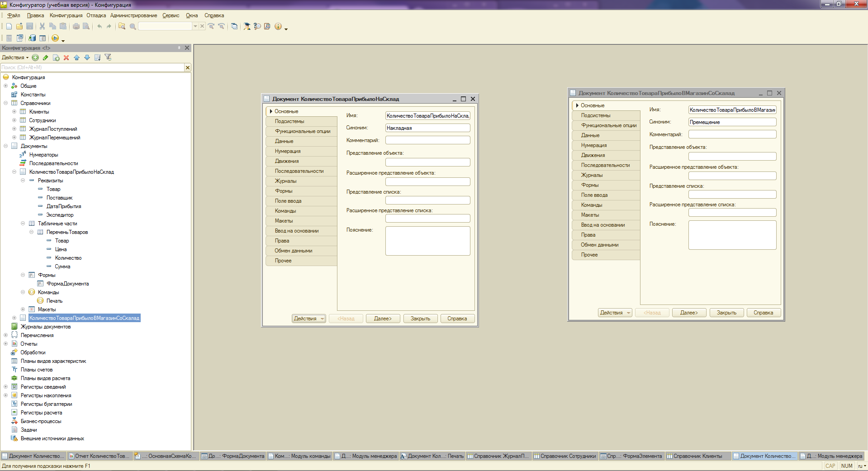Open the help contents book icon
Viewport: 868px width, 471px height.
click(x=267, y=26)
